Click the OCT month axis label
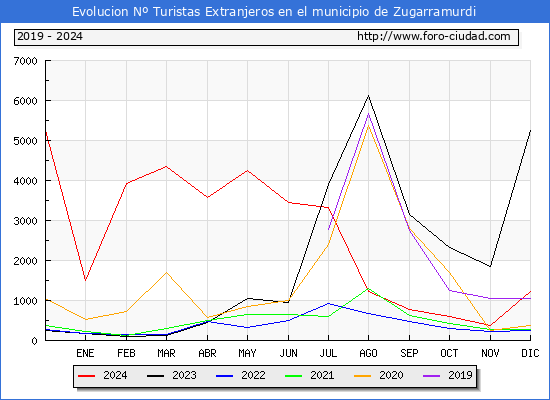 [449, 353]
